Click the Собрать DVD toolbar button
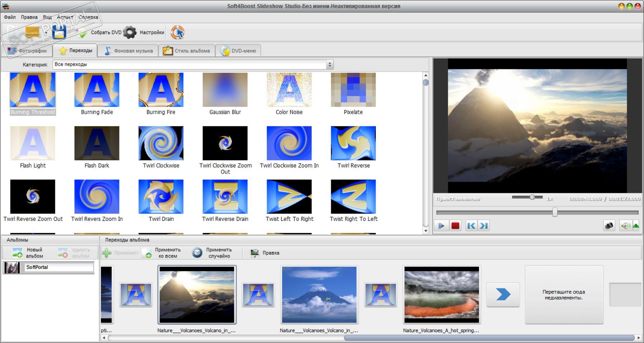Viewport: 644px width, 343px height. click(99, 32)
